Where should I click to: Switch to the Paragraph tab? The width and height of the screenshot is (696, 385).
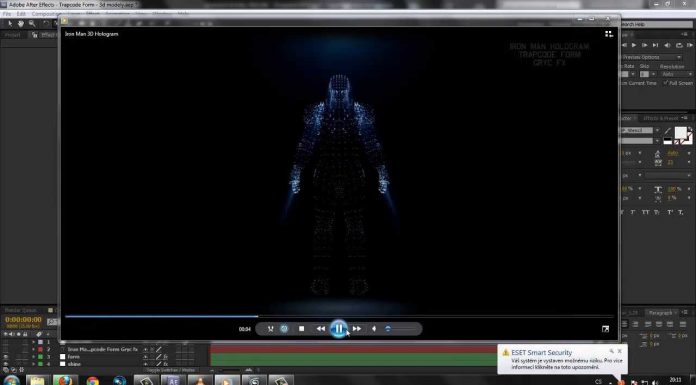tap(660, 313)
